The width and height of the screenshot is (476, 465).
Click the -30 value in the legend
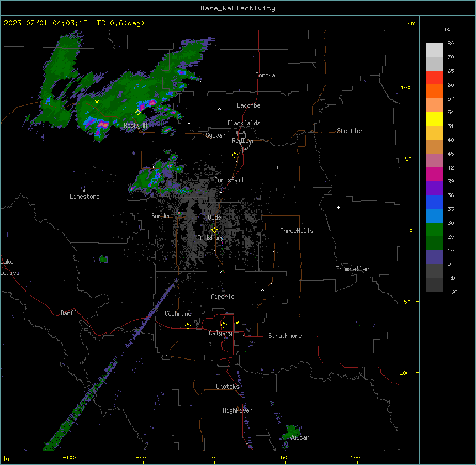pyautogui.click(x=452, y=292)
